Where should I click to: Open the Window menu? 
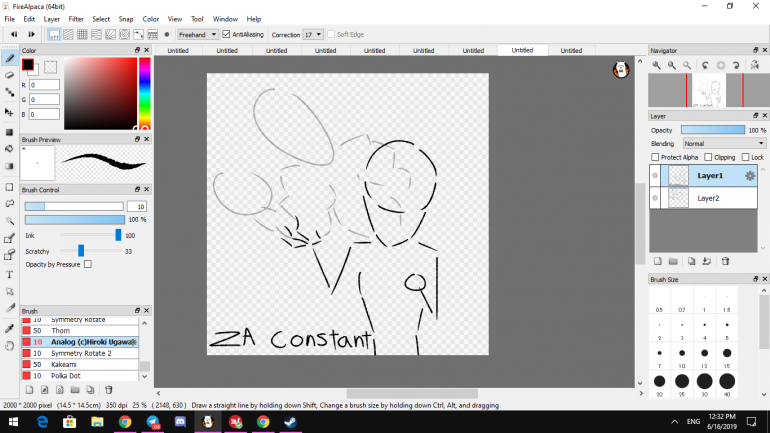[225, 19]
